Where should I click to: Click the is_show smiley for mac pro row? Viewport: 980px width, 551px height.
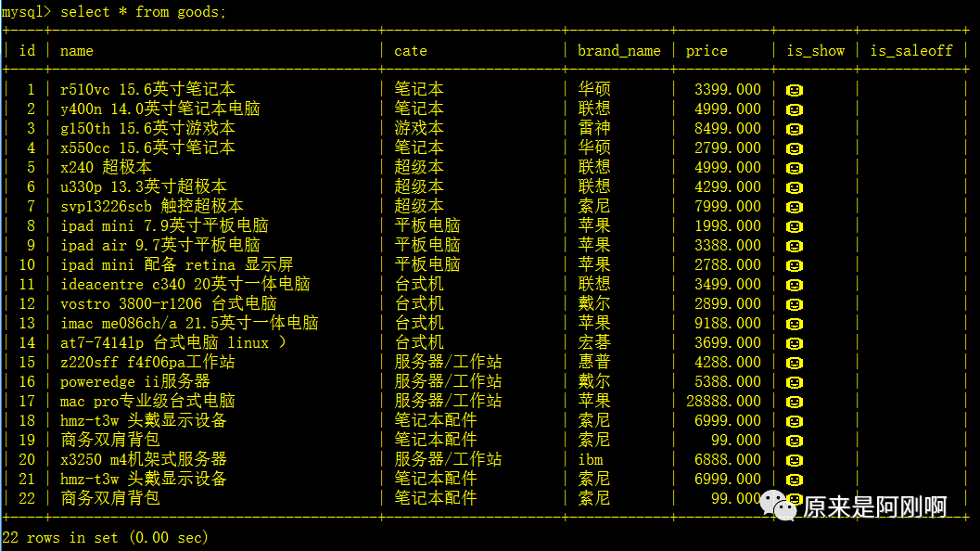click(795, 402)
